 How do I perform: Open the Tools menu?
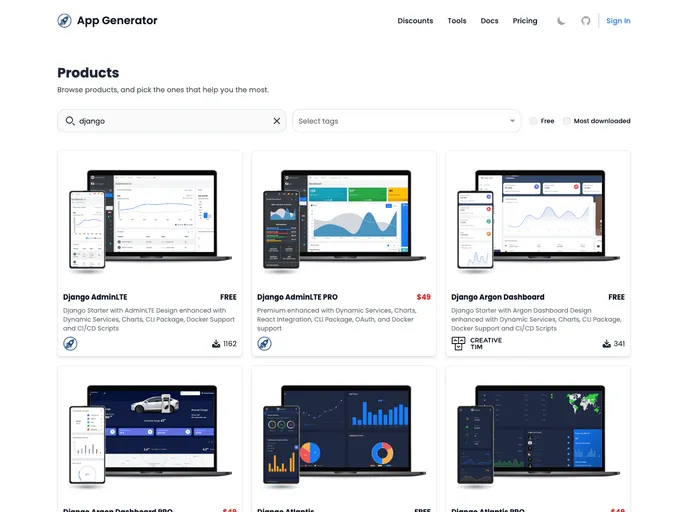[457, 21]
